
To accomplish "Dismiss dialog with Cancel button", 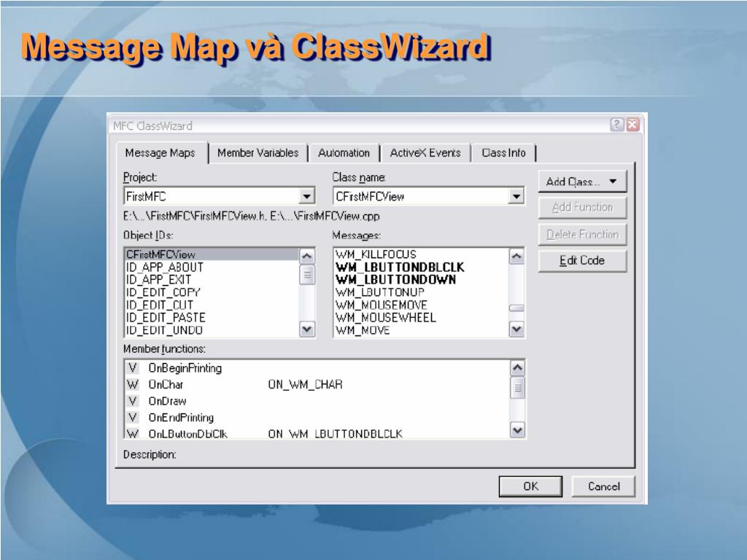I will point(603,486).
